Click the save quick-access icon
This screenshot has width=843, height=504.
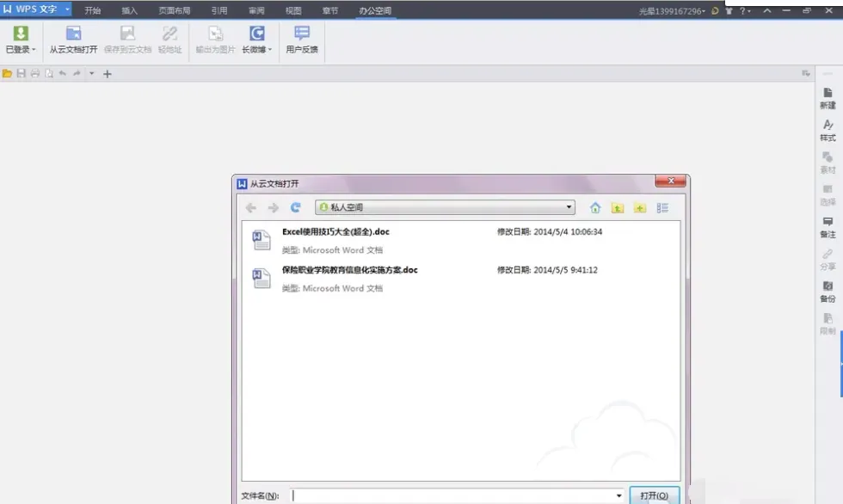(x=21, y=74)
